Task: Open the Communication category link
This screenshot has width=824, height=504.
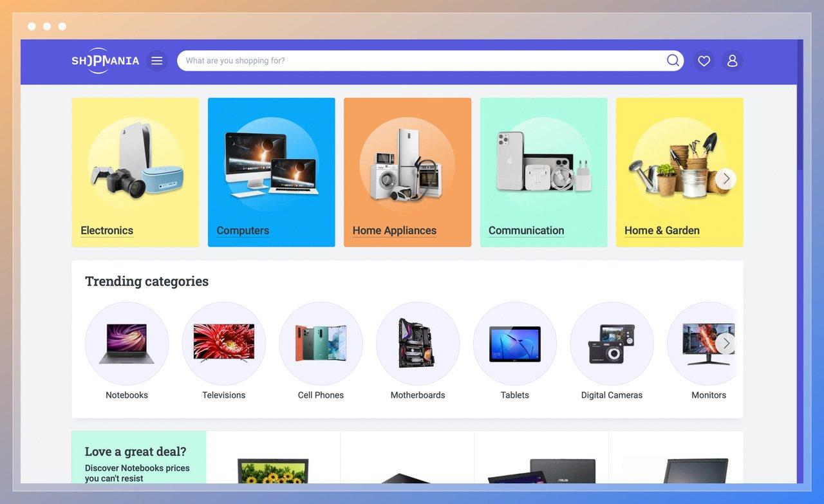Action: 526,230
